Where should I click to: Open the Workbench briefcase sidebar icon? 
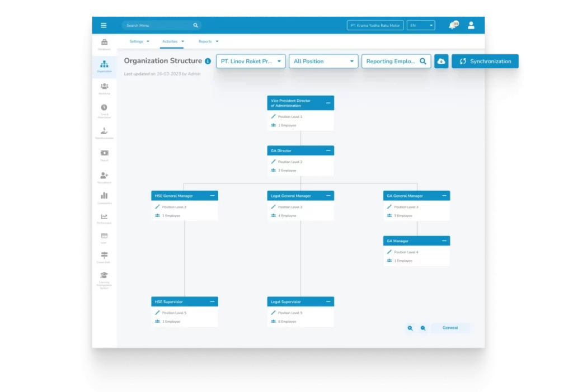coord(104,44)
